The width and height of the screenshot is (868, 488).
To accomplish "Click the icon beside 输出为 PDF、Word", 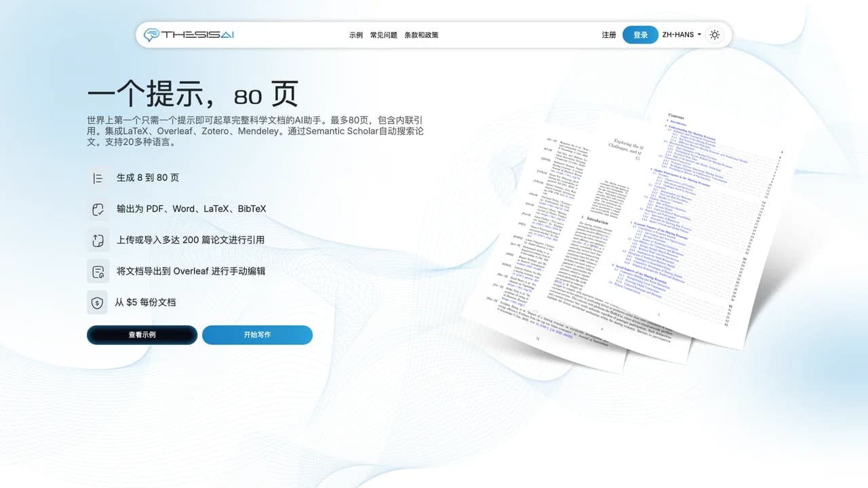I will (x=98, y=209).
